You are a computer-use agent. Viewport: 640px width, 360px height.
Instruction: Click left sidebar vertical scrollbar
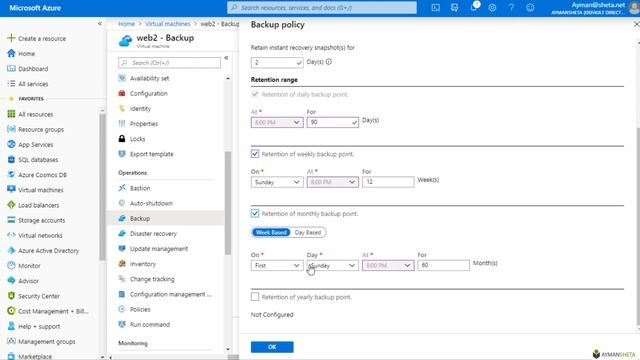(x=102, y=187)
